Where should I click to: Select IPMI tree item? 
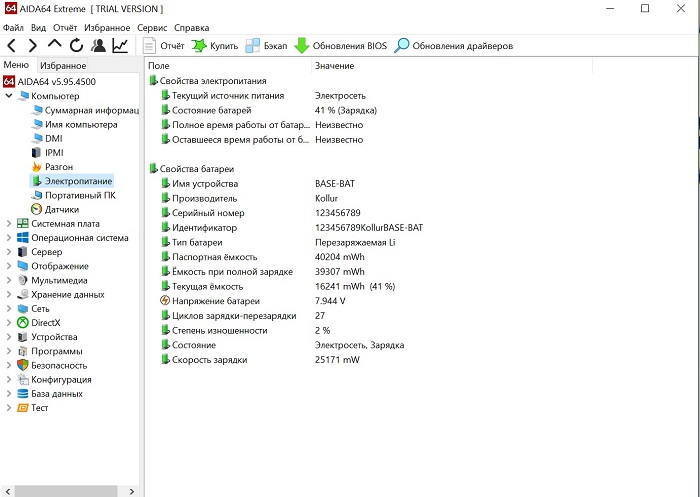point(47,153)
